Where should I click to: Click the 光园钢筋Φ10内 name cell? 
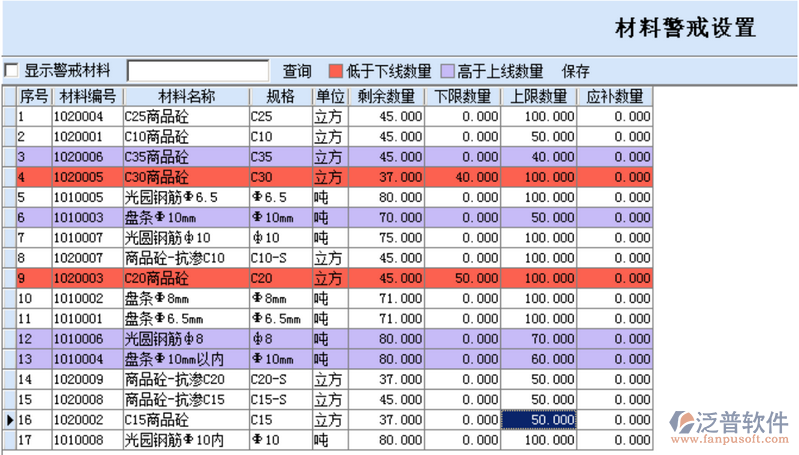pyautogui.click(x=187, y=440)
